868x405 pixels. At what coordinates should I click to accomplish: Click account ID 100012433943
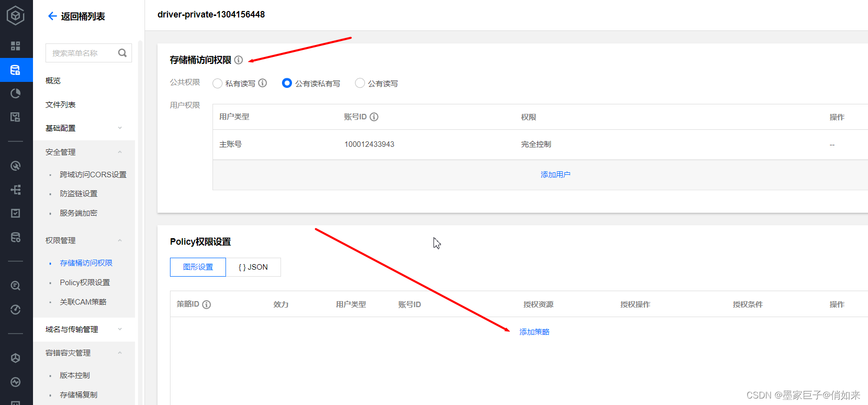point(369,144)
